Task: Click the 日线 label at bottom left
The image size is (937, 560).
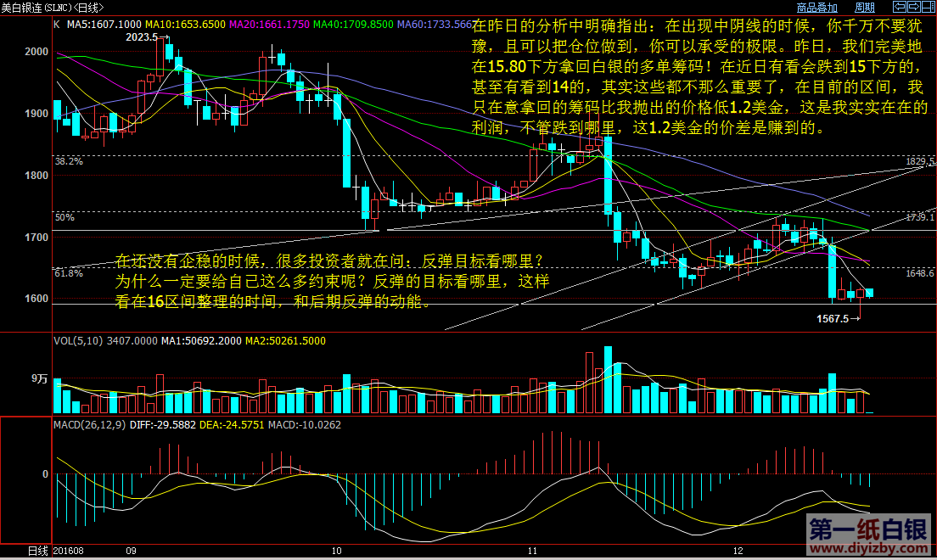Action: (x=38, y=551)
